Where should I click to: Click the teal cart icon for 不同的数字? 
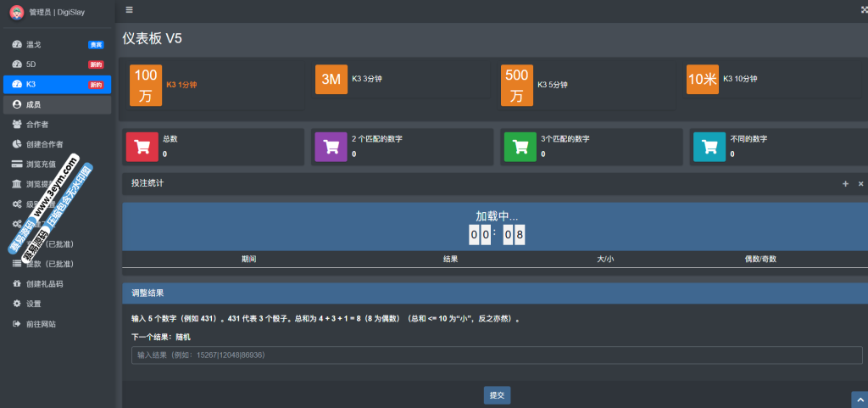click(710, 146)
